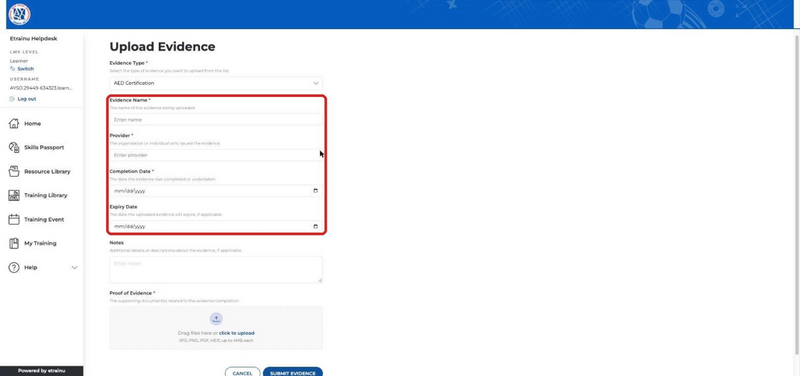Click the Notes text area
Screen dimensions: 800x376
216,269
